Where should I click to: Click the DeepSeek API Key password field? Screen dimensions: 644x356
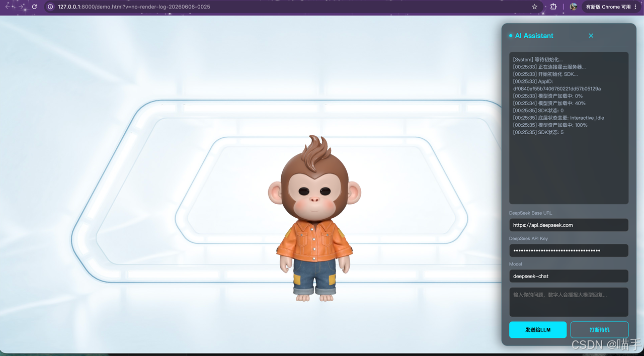569,250
